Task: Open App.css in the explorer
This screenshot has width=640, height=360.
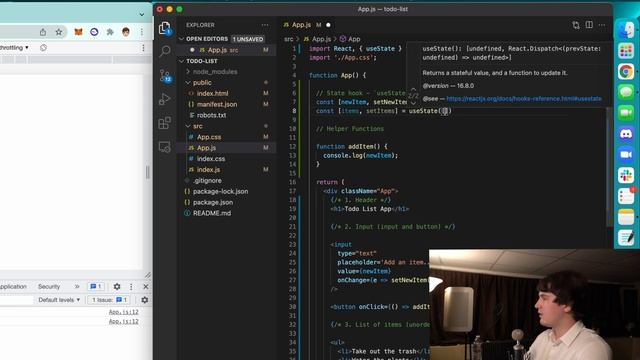Action: coord(209,137)
